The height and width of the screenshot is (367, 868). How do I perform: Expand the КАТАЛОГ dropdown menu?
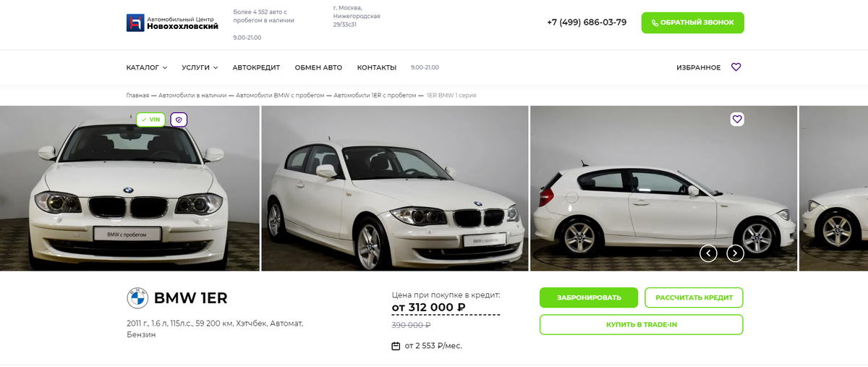click(x=147, y=67)
